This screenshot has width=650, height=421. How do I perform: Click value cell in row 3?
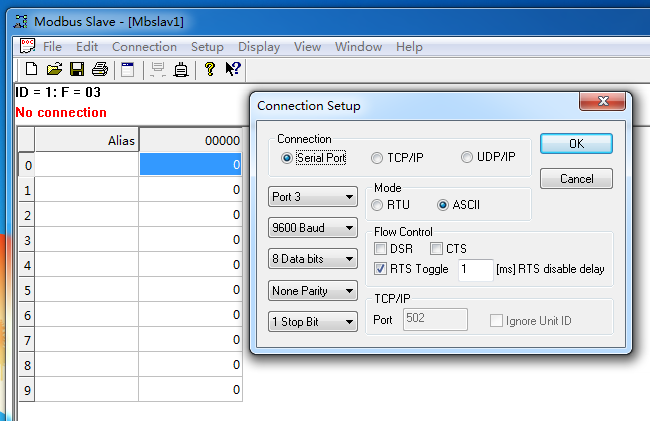[190, 240]
